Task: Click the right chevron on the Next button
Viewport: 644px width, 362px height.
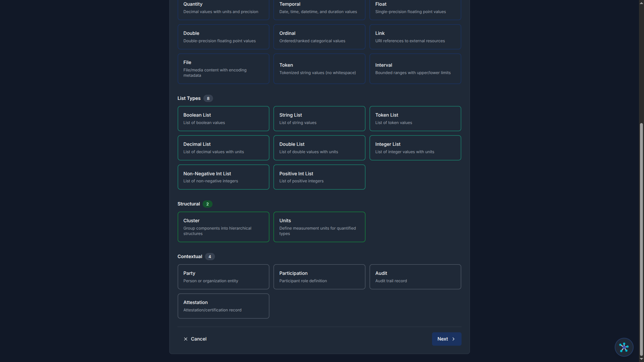Action: [453, 339]
